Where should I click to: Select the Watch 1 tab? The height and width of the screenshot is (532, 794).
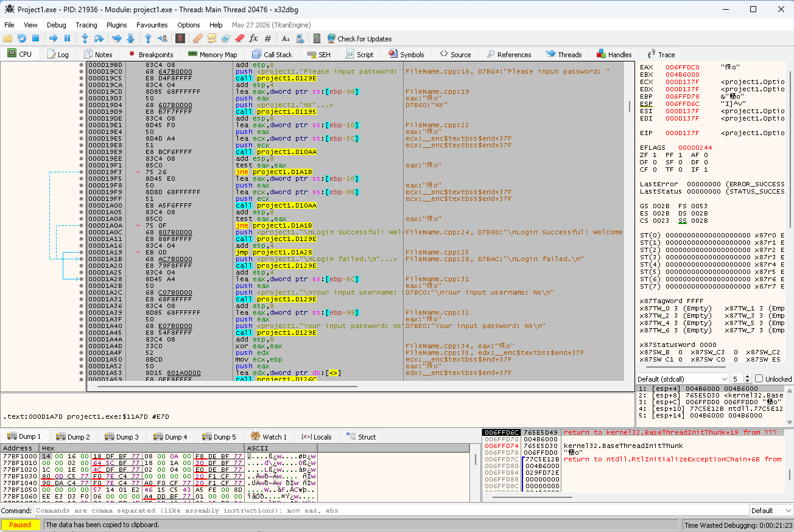click(x=269, y=436)
